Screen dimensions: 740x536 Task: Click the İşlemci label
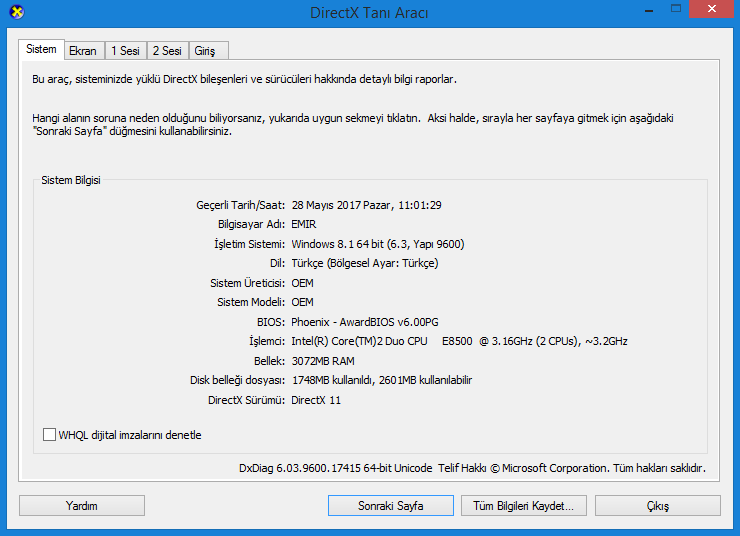(267, 341)
